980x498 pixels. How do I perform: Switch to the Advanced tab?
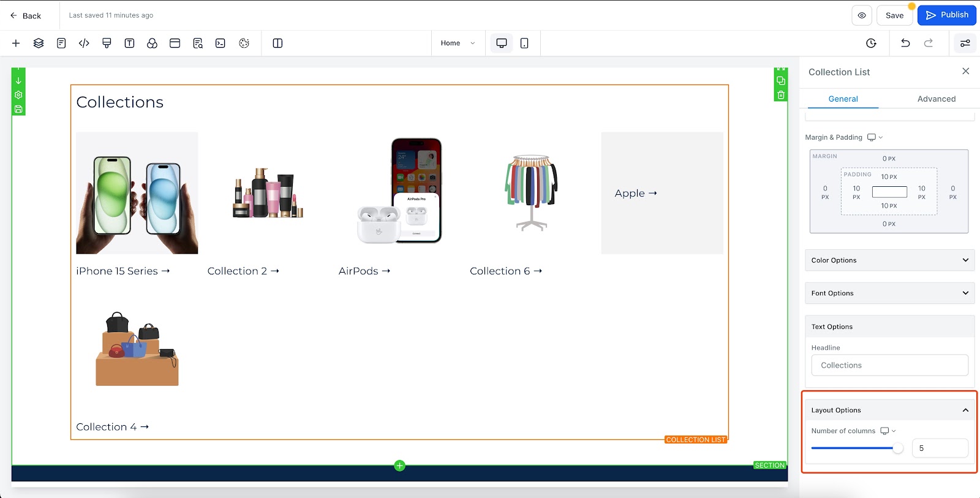936,99
